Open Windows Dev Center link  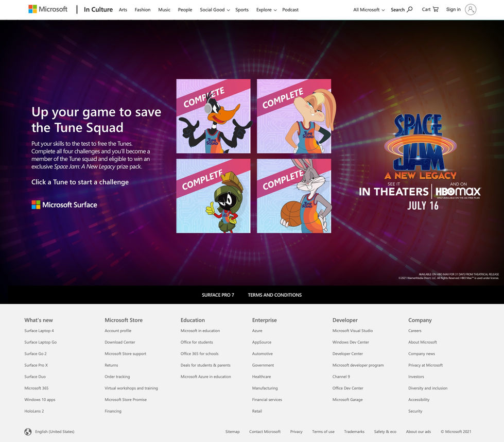tap(351, 342)
